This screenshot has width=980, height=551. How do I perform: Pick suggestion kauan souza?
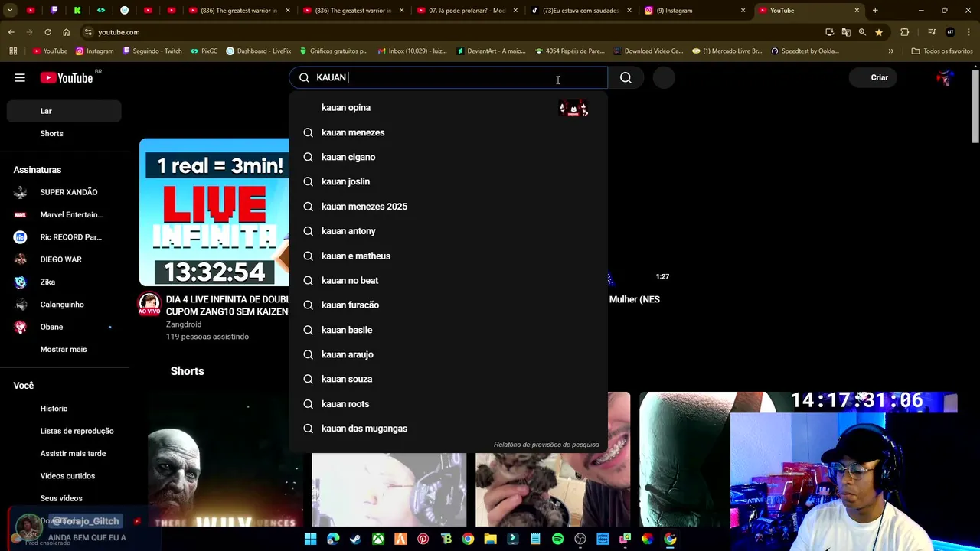tap(448, 379)
